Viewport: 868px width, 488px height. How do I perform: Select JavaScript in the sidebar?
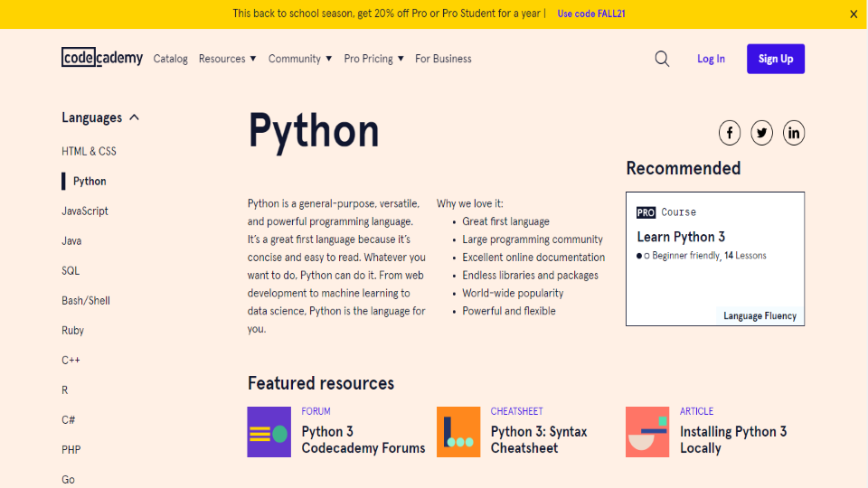pyautogui.click(x=85, y=211)
